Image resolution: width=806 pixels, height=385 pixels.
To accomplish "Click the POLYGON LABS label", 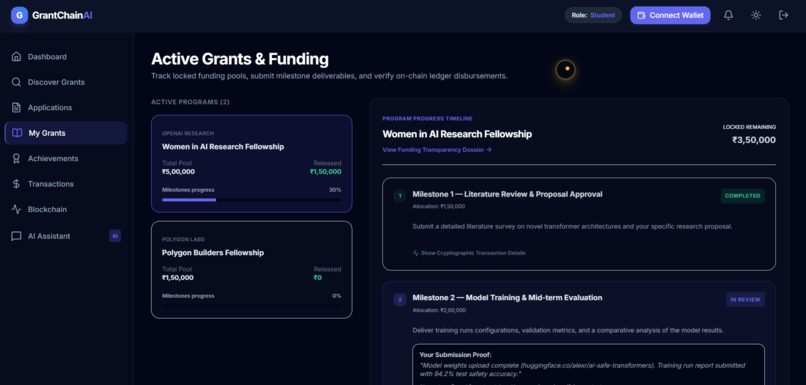I will pyautogui.click(x=184, y=240).
